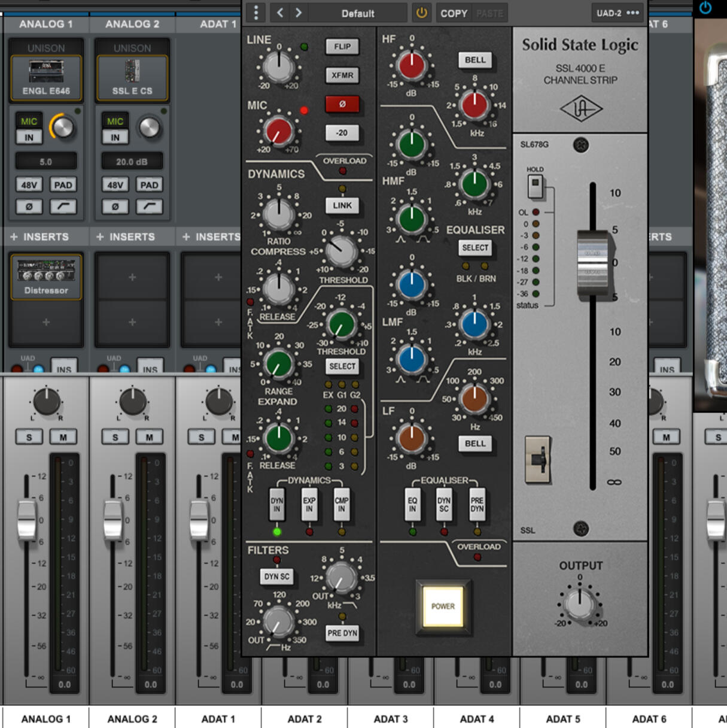Screen dimensions: 727x728
Task: Click the COPY button in plugin toolbar
Action: click(x=454, y=13)
